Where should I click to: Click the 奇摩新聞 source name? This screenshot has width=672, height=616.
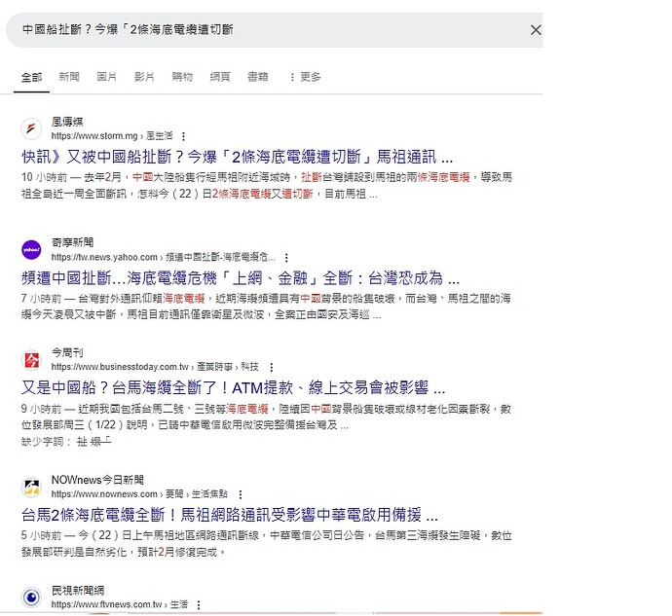pos(72,242)
